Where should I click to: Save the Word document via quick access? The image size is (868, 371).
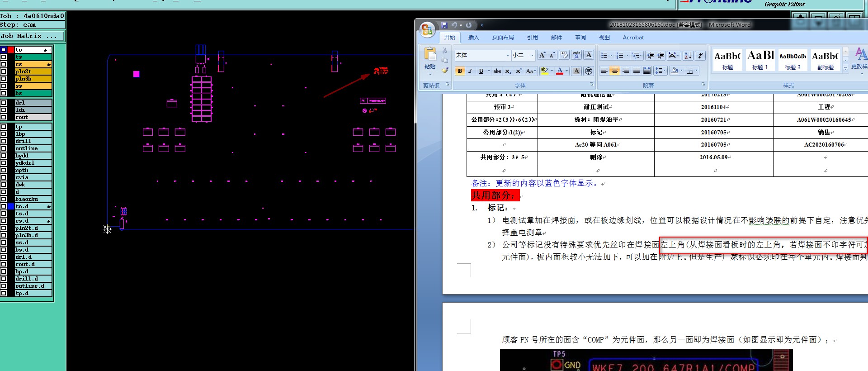click(444, 25)
